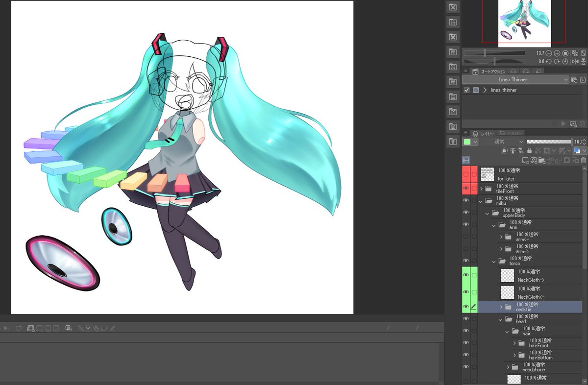This screenshot has height=385, width=588.
Task: Click the 'for later' layer thumbnail
Action: coord(488,174)
